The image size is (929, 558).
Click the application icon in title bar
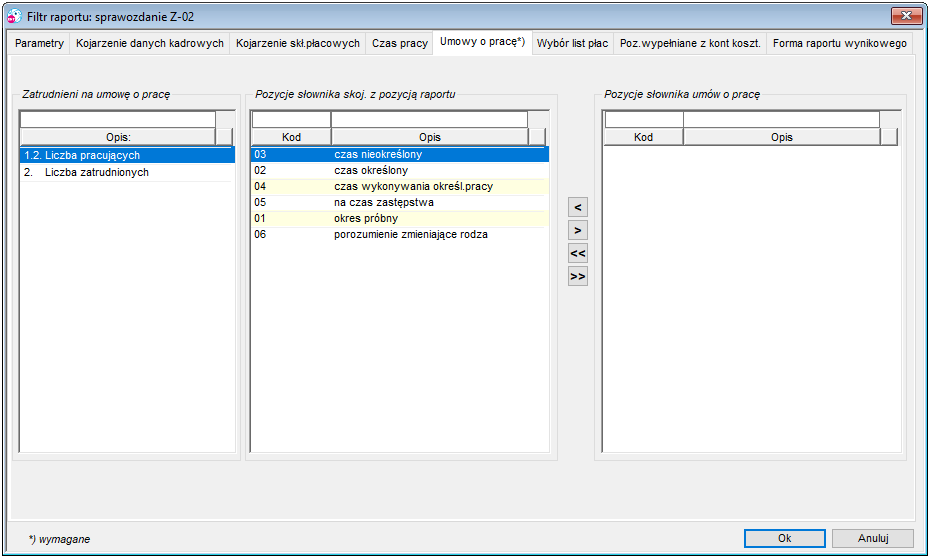click(14, 17)
